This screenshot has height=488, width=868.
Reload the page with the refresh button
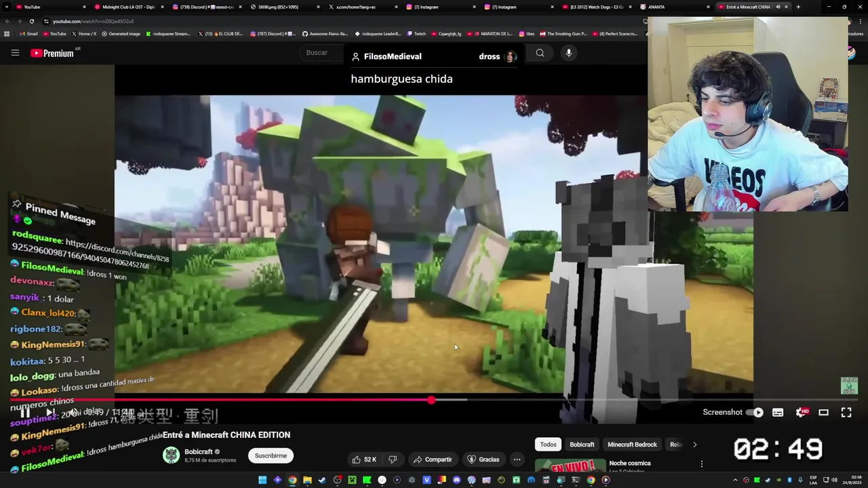click(x=31, y=21)
